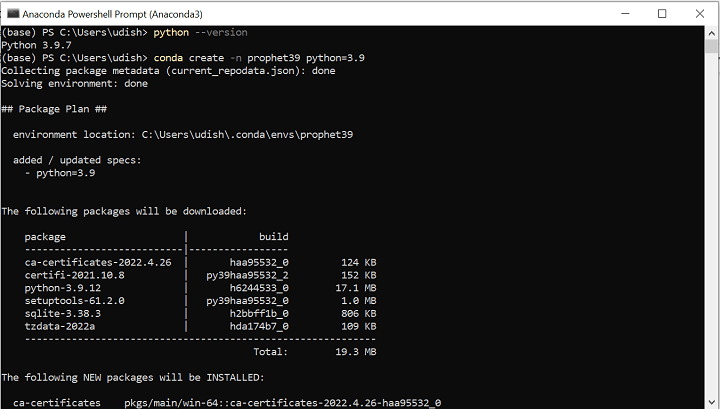Click the 'Collecting package metadata' line
Screen dimensions: 720x409
click(168, 71)
